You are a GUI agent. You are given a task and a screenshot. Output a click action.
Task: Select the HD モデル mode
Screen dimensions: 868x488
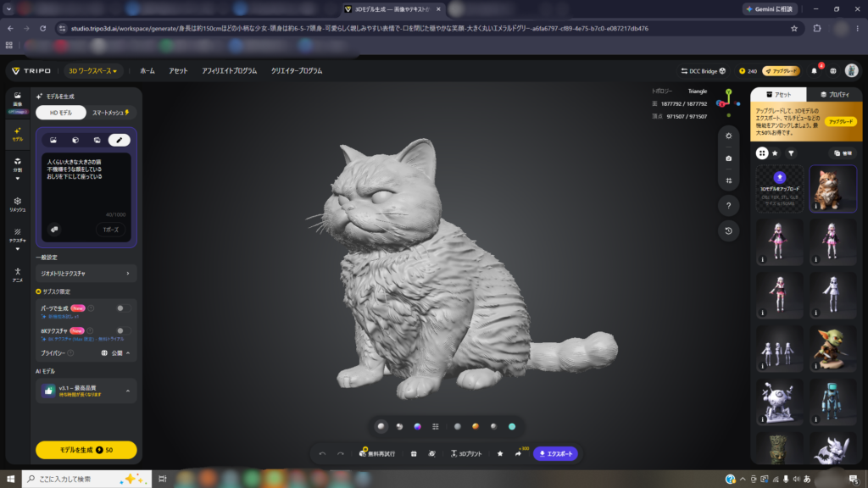click(x=61, y=113)
